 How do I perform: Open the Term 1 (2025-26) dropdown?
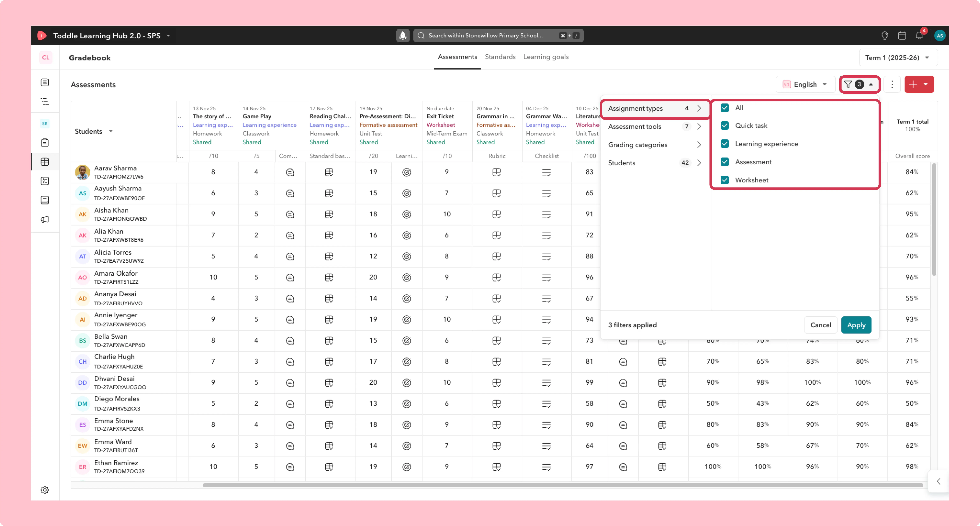[x=898, y=57]
